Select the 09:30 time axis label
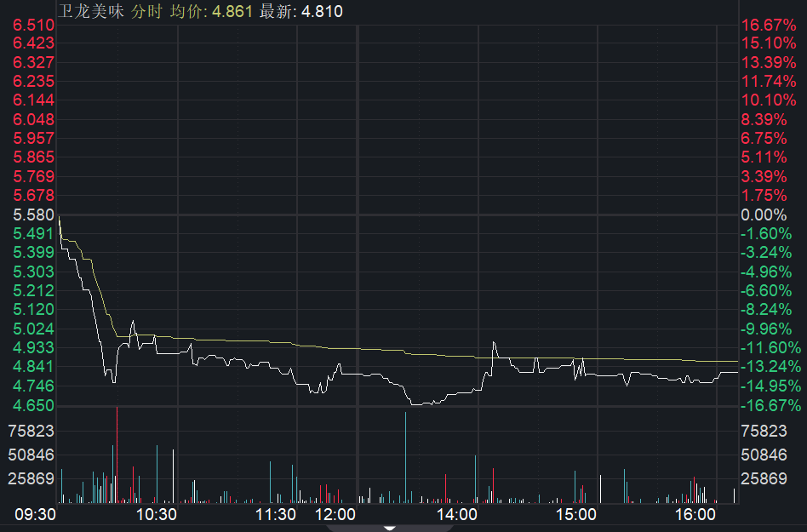The image size is (807, 532). click(x=36, y=515)
